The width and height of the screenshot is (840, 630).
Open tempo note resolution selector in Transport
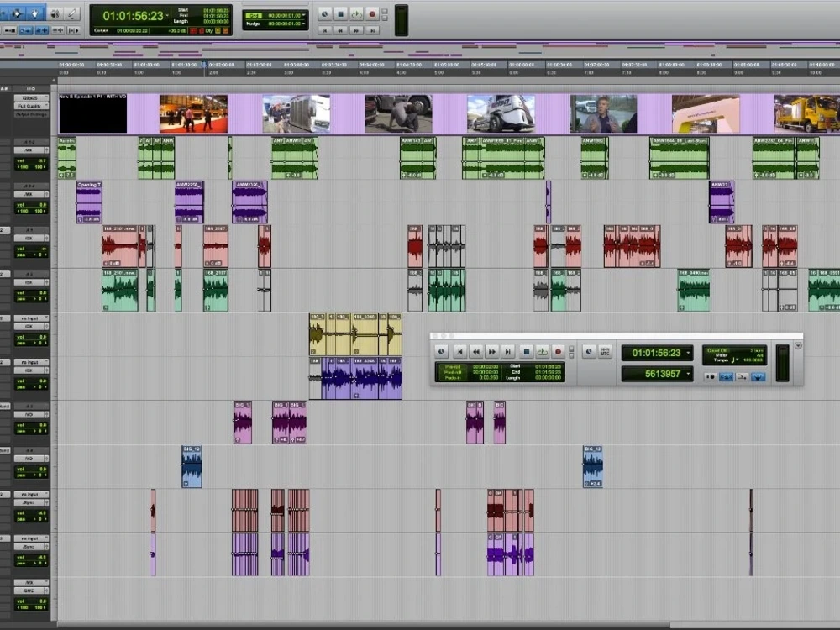click(735, 360)
